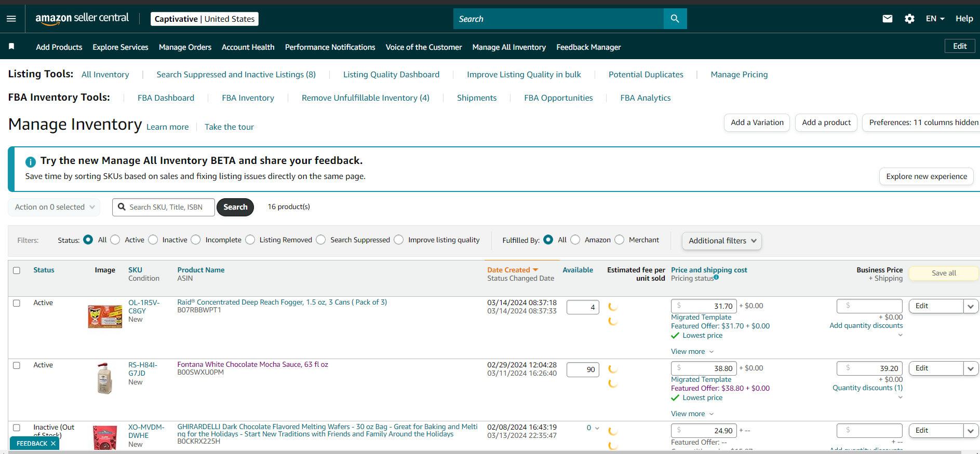Open Quantity discounts (1) for Fontana
This screenshot has height=454, width=980.
click(x=868, y=388)
